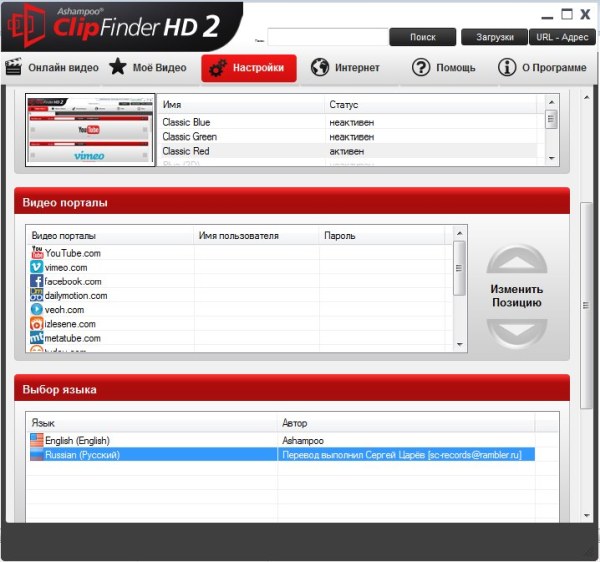The height and width of the screenshot is (562, 600).
Task: Click the portal list scroll down arrow
Action: click(x=460, y=345)
